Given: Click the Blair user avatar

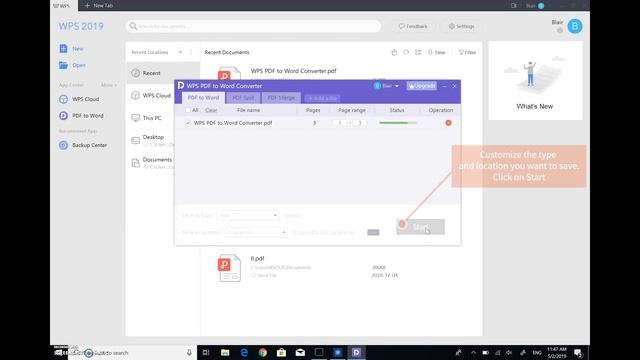Looking at the screenshot, I should pyautogui.click(x=575, y=26).
